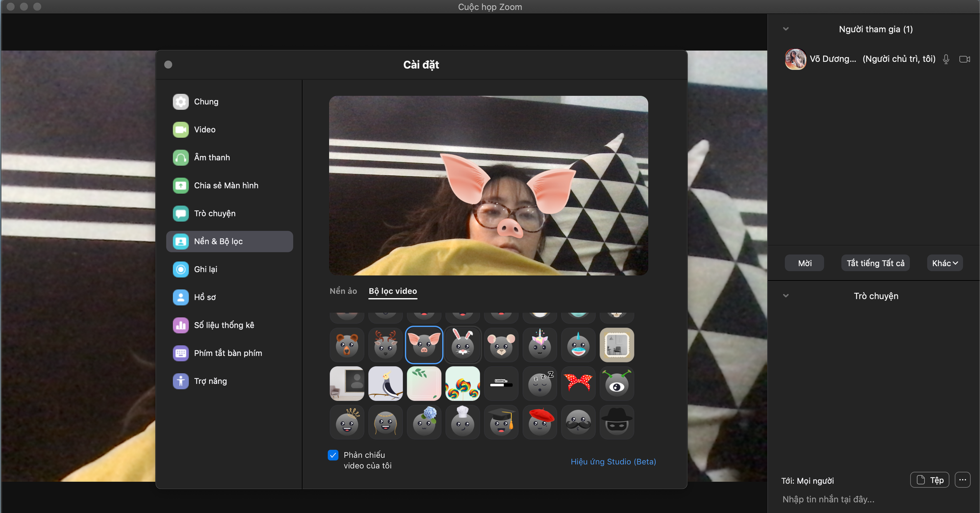The width and height of the screenshot is (980, 513).
Task: Toggle participant microphone icon
Action: [x=946, y=59]
